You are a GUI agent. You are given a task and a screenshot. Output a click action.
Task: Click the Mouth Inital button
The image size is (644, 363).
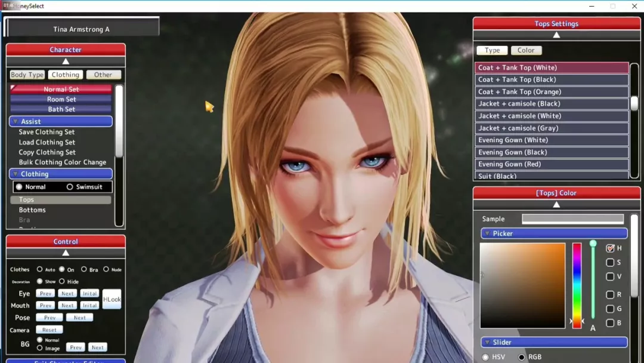pos(89,306)
